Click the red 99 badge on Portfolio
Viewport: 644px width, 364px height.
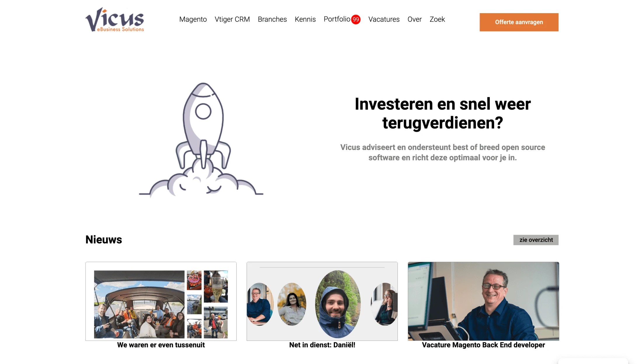(355, 20)
